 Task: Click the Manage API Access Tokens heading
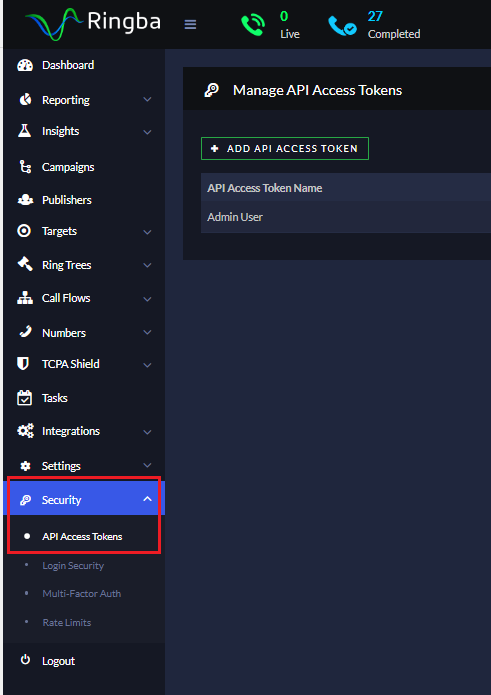coord(318,90)
